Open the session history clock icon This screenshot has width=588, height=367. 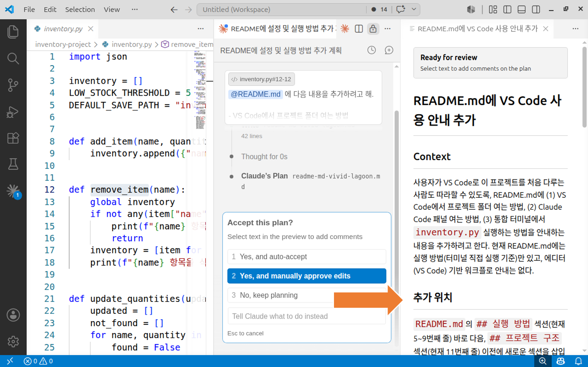tap(372, 50)
